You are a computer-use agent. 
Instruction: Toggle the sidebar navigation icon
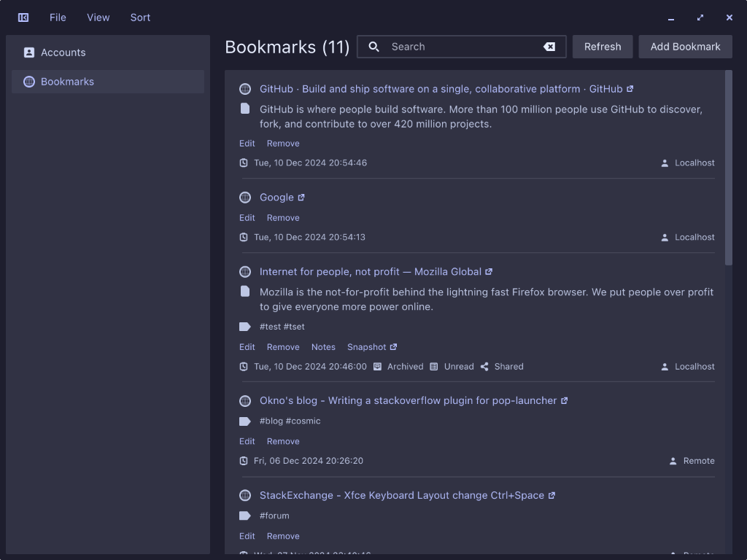[x=23, y=17]
